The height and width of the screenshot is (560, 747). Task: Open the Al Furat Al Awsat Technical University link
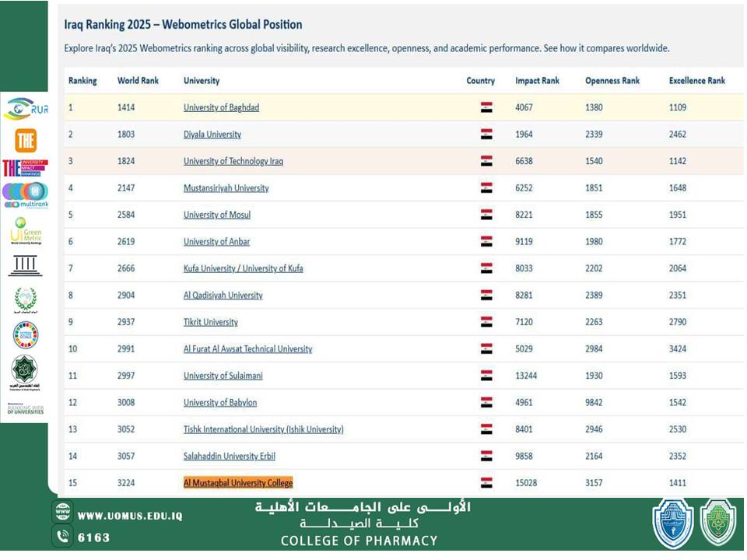[248, 349]
